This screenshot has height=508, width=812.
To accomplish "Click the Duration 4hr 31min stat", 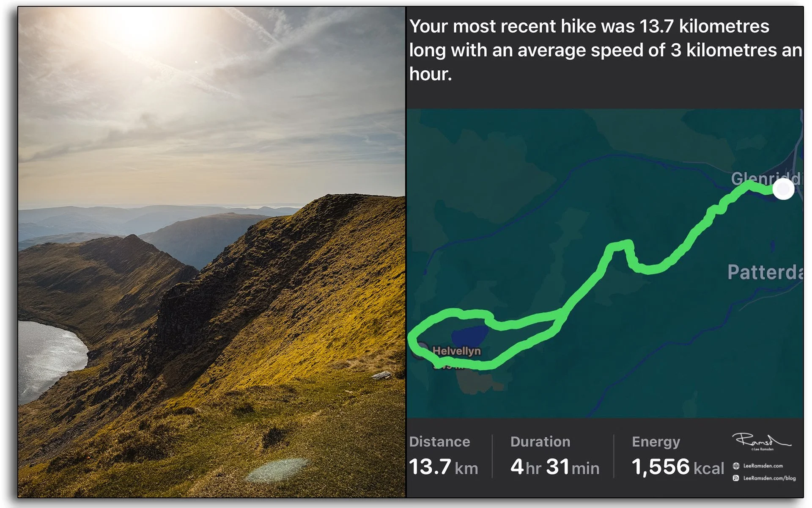I will point(554,456).
